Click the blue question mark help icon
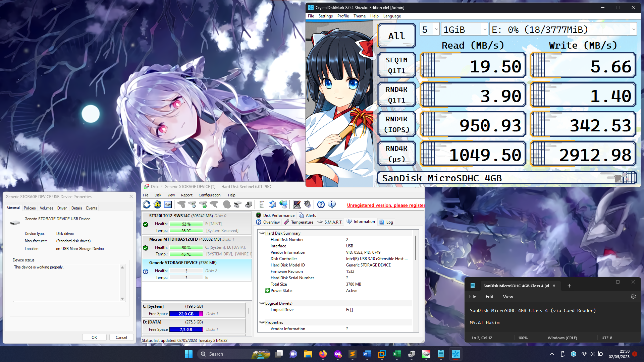644x362 pixels. tap(321, 204)
